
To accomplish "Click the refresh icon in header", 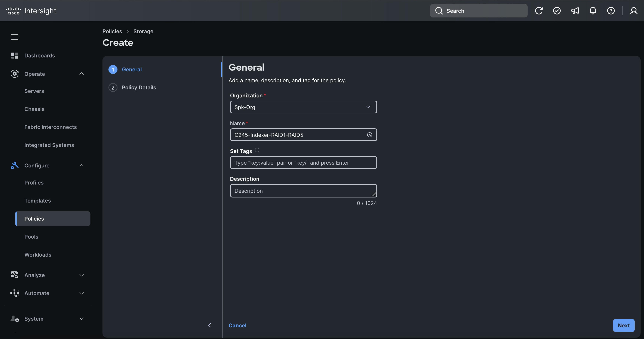I will click(539, 11).
